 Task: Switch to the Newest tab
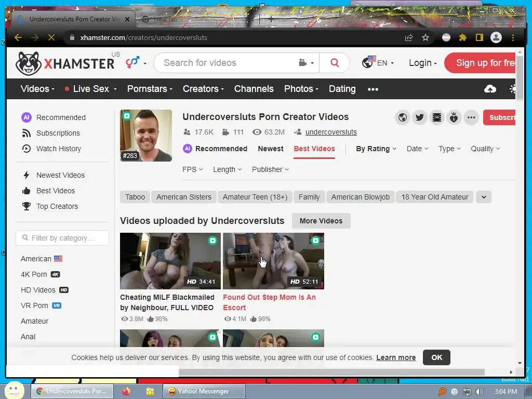(270, 149)
